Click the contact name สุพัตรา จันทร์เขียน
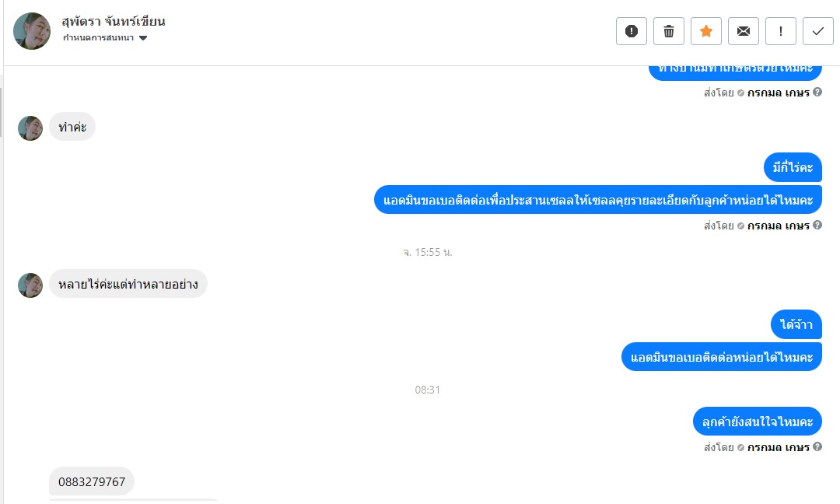 point(113,22)
